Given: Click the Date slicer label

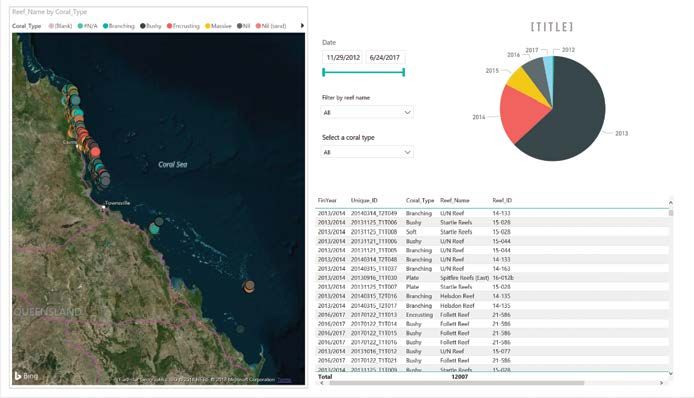Looking at the screenshot, I should [x=329, y=43].
